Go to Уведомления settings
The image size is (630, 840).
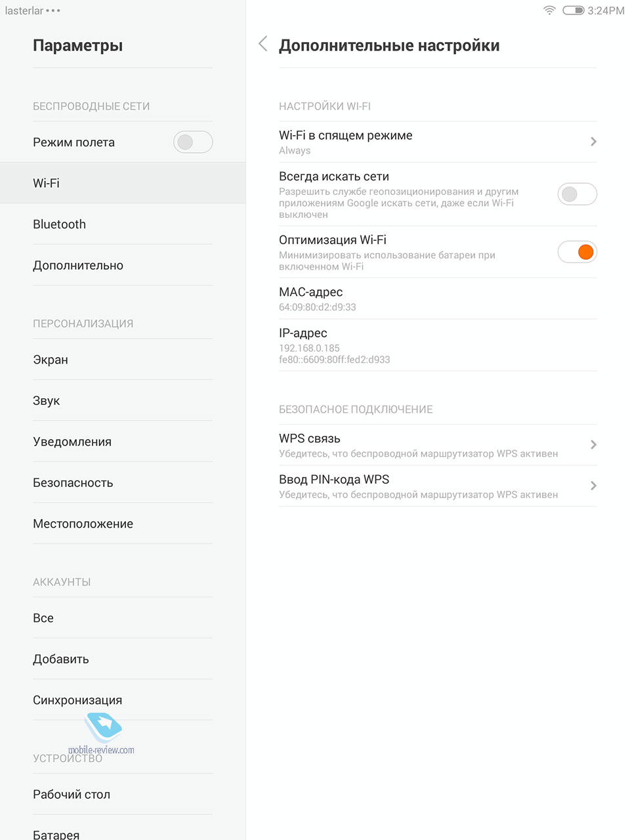tap(123, 442)
